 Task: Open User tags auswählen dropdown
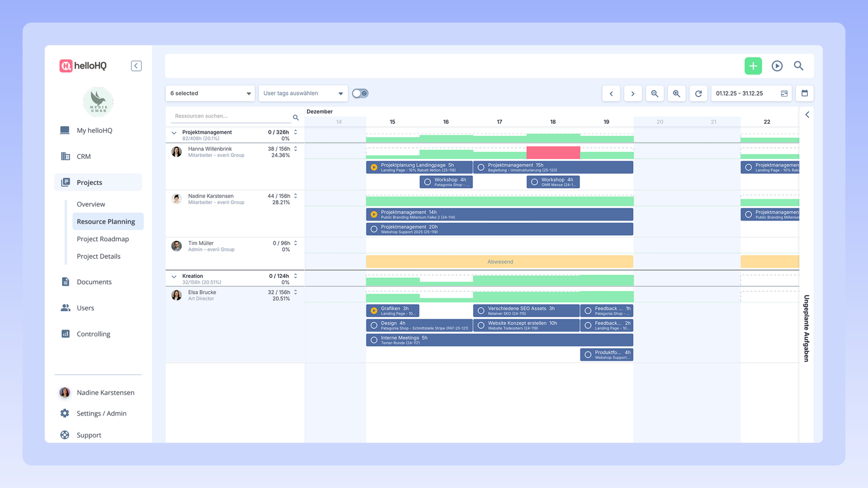pyautogui.click(x=303, y=93)
